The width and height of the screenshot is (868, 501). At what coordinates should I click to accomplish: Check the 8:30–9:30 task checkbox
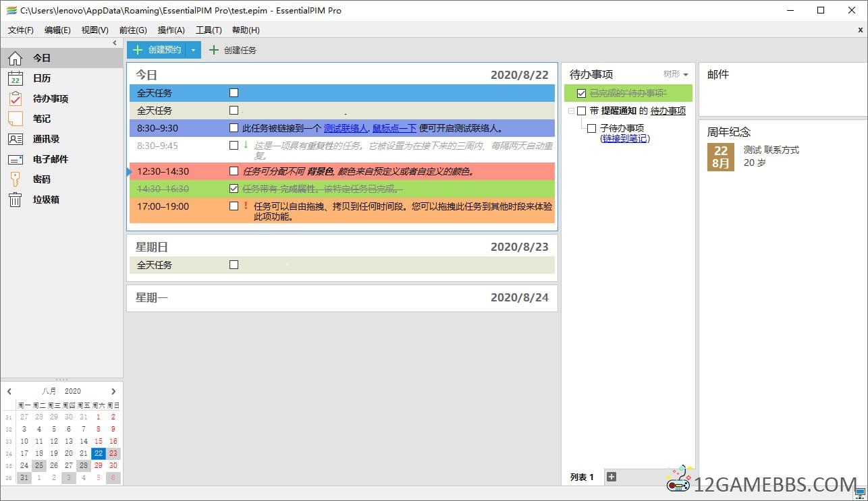tap(234, 127)
